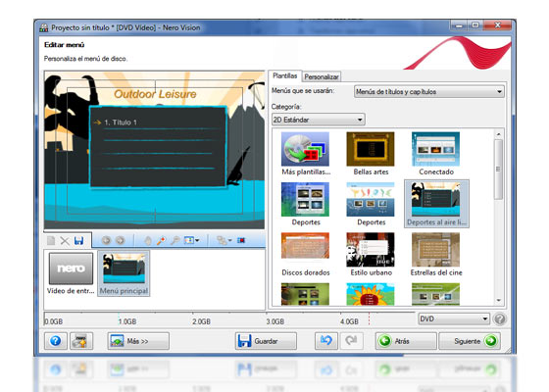549x392 pixels.
Task: Select the green grass template below Estrellas del cine
Action: [435, 294]
